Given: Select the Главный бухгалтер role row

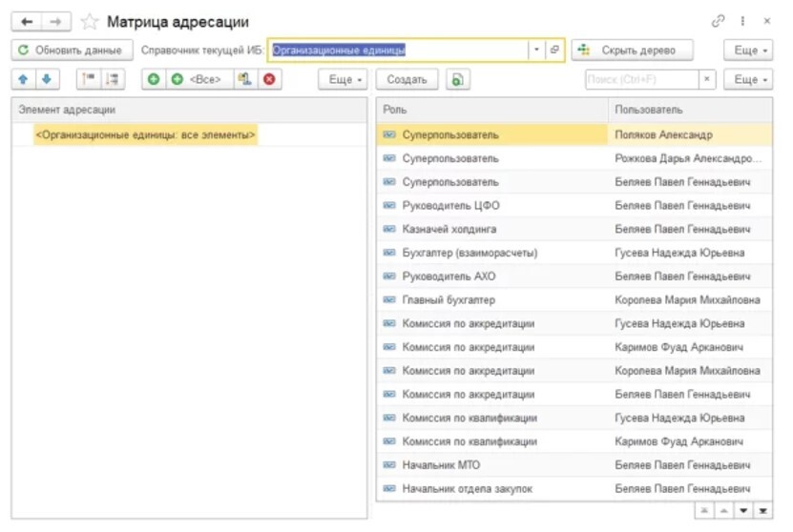Looking at the screenshot, I should 574,300.
